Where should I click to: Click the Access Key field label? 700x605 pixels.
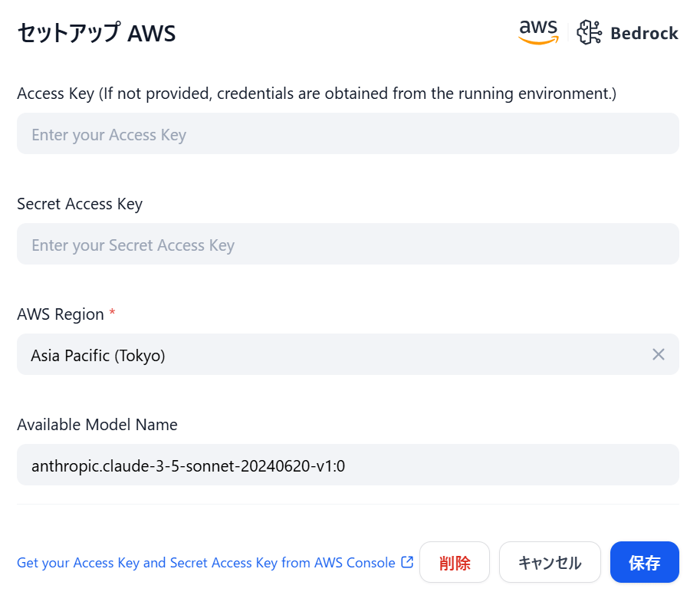[x=317, y=94]
